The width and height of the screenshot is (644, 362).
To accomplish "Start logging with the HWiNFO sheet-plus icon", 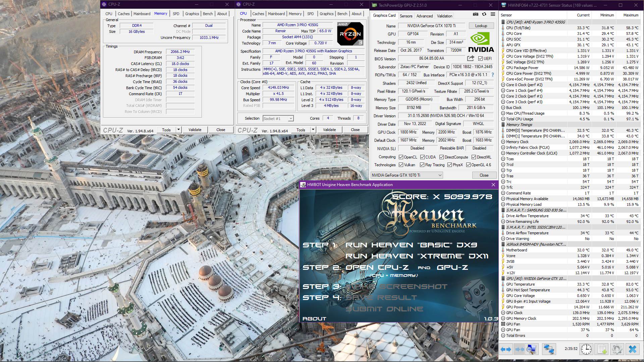I will (x=602, y=349).
